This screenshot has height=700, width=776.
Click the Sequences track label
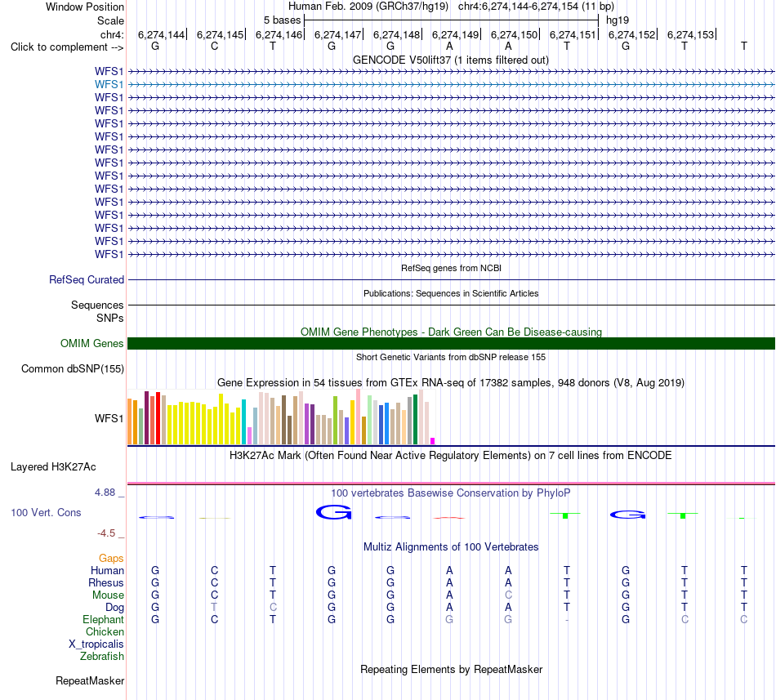click(97, 305)
